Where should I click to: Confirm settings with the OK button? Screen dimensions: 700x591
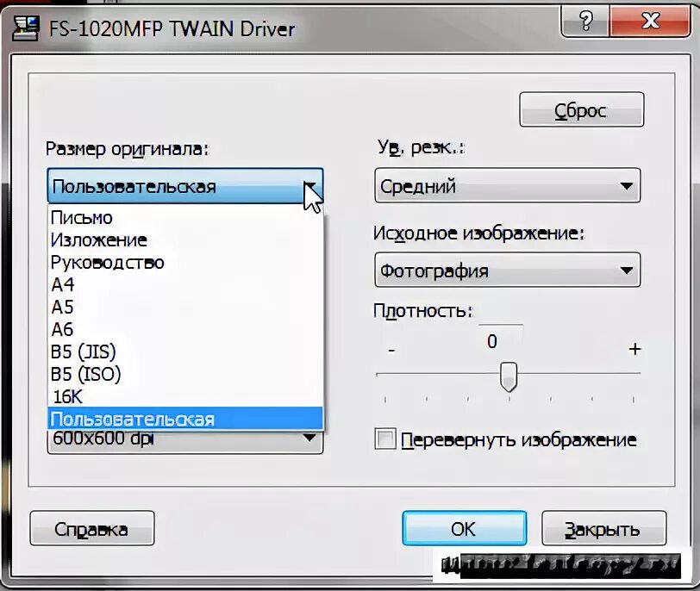465,529
